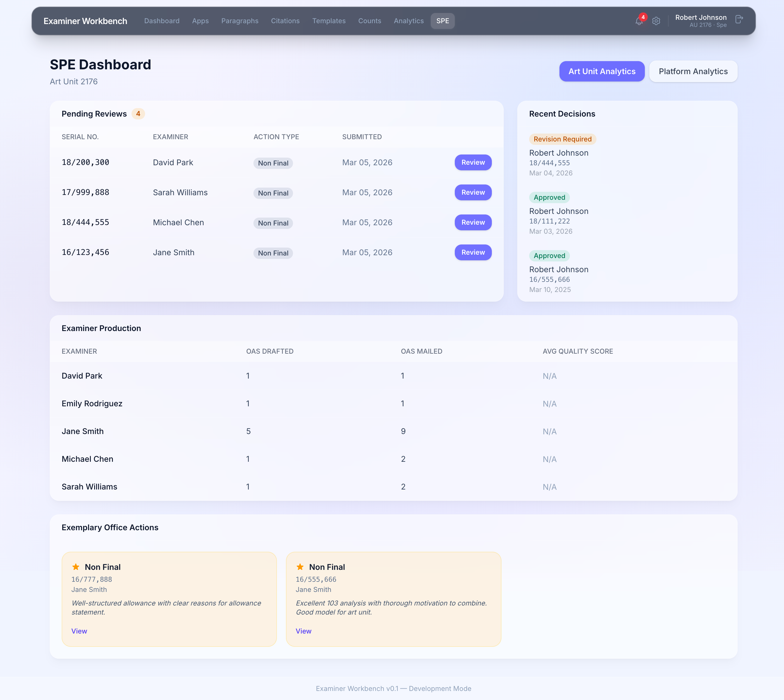This screenshot has height=700, width=784.
Task: Open the settings gear icon
Action: [x=656, y=21]
